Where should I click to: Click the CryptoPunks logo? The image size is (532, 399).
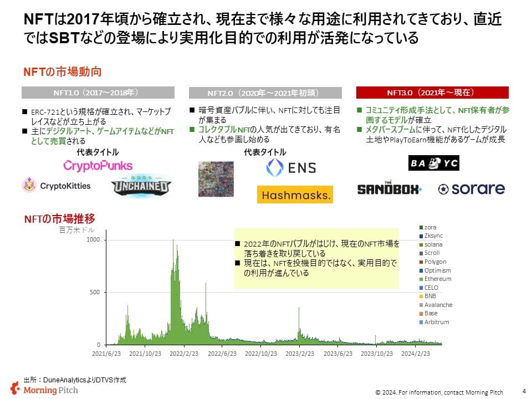click(x=98, y=166)
